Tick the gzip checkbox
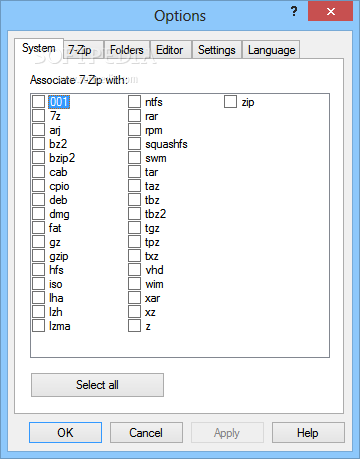360x459 pixels. pos(38,256)
